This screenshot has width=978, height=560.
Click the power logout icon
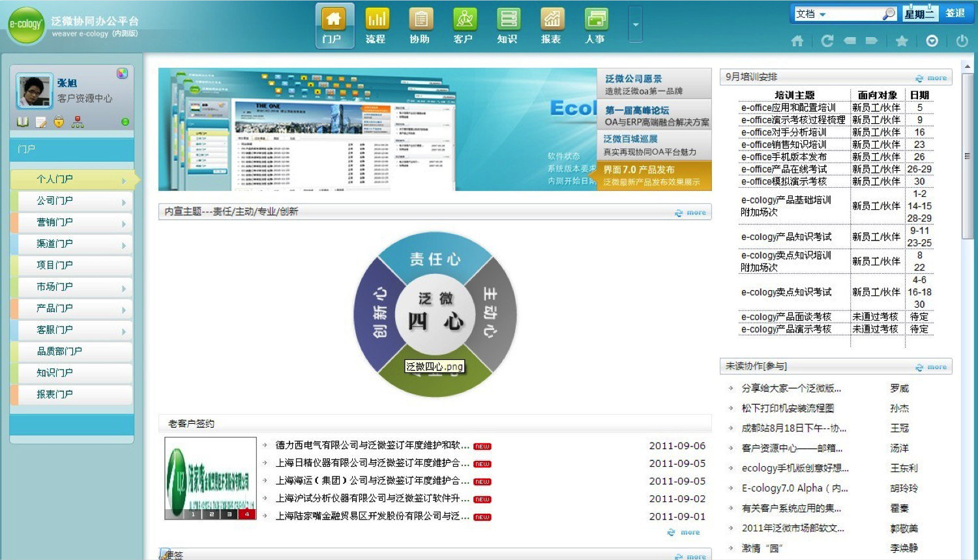962,41
